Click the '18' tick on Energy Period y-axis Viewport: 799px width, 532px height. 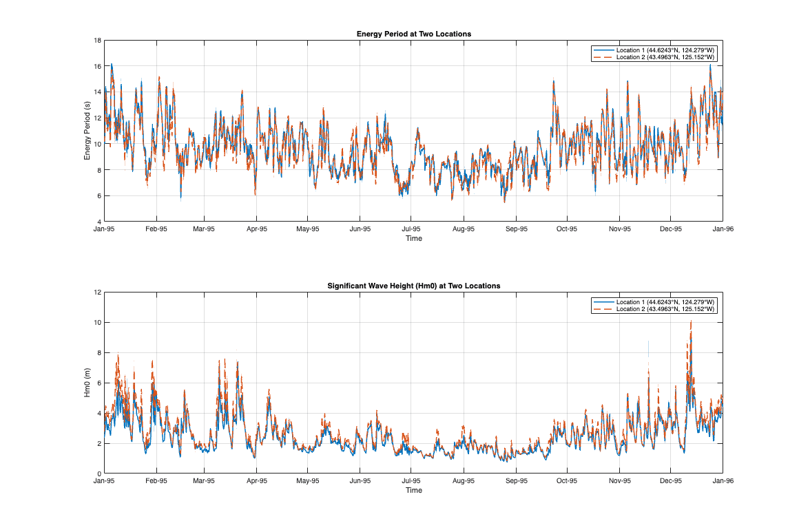click(98, 41)
